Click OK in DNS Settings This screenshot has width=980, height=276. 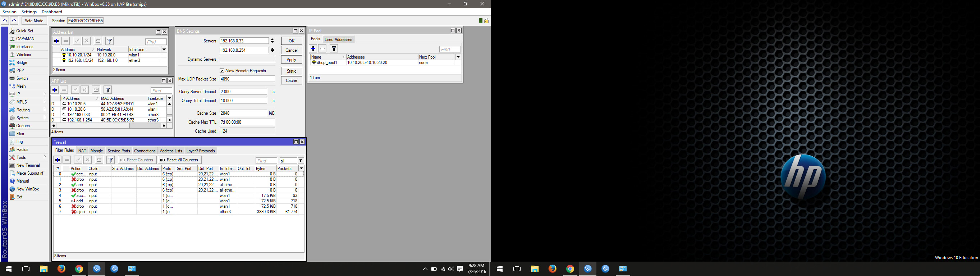(x=292, y=41)
